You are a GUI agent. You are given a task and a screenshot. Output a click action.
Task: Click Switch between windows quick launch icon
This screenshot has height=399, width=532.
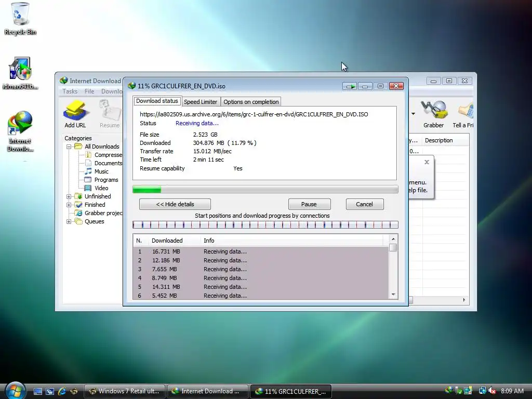click(49, 391)
